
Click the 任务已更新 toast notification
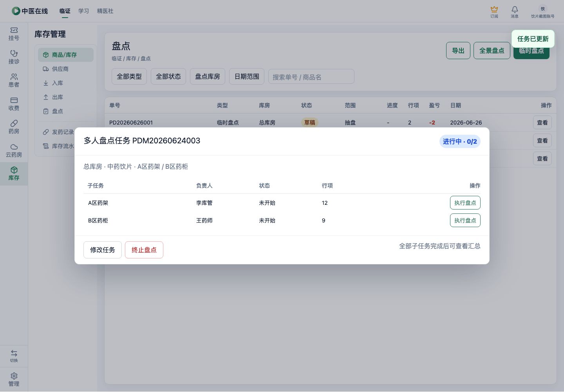[533, 39]
